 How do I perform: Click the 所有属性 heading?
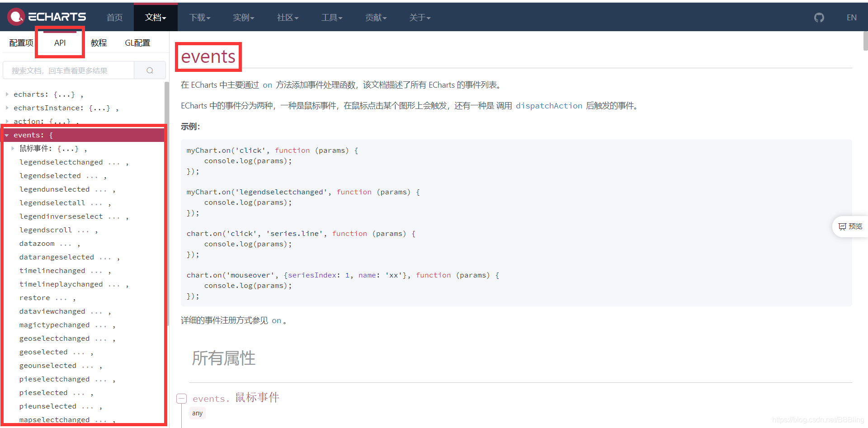[x=224, y=358]
